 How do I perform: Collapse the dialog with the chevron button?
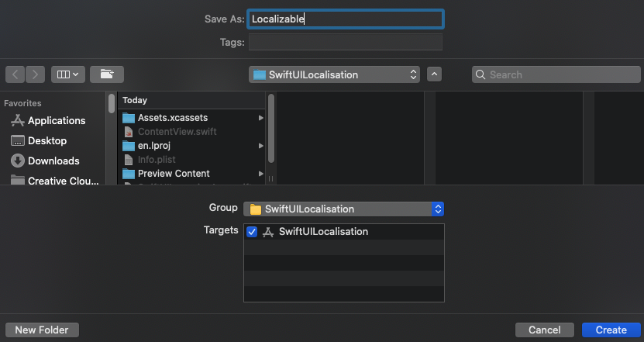[x=434, y=74]
